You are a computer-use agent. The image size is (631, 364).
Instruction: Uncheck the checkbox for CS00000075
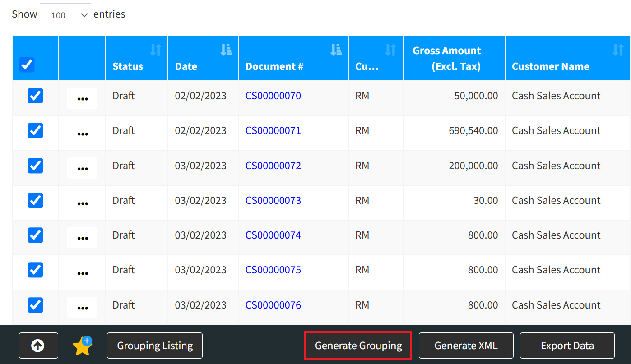35,270
